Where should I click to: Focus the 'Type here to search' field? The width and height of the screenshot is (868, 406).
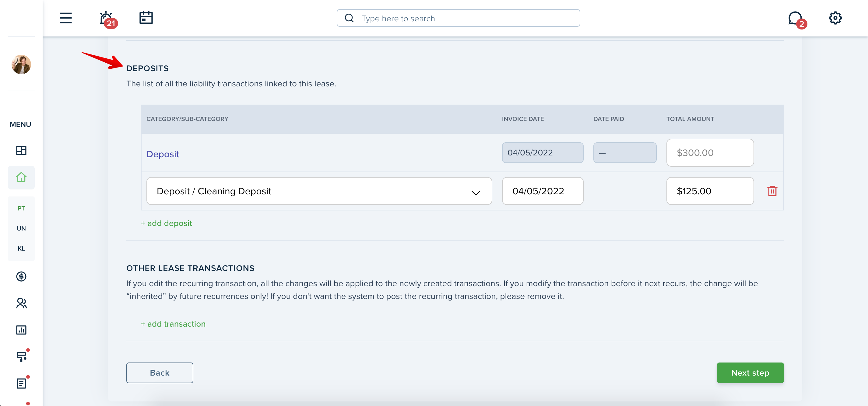pos(458,18)
